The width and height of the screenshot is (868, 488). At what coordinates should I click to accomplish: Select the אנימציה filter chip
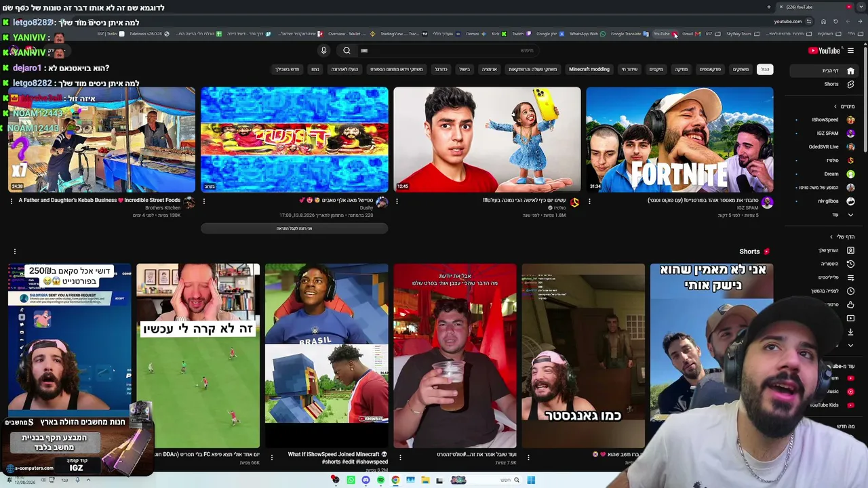pyautogui.click(x=489, y=69)
